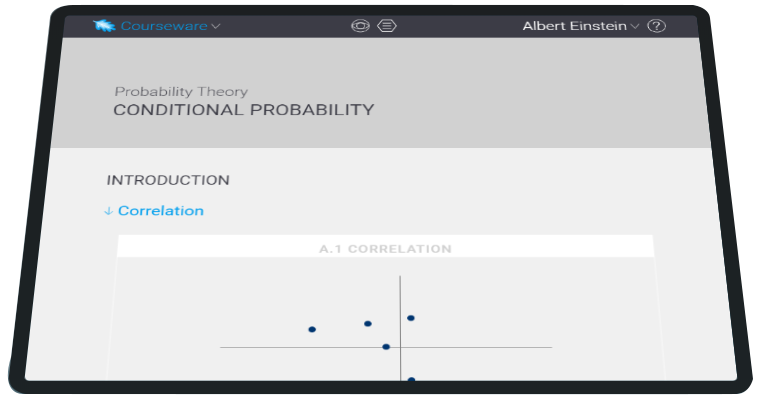Click the blue leaf logo icon
The height and width of the screenshot is (401, 760).
[104, 25]
